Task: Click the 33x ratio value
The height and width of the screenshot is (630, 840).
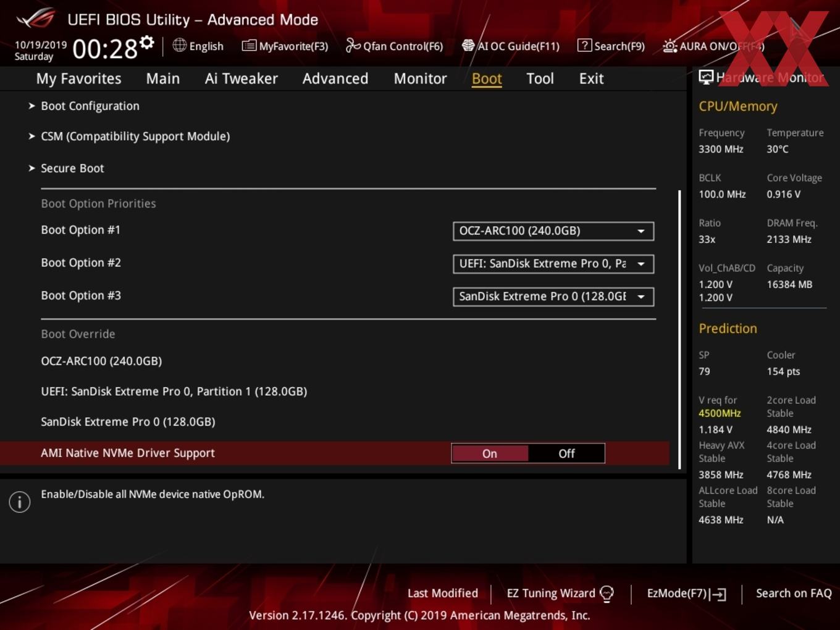Action: (x=707, y=240)
